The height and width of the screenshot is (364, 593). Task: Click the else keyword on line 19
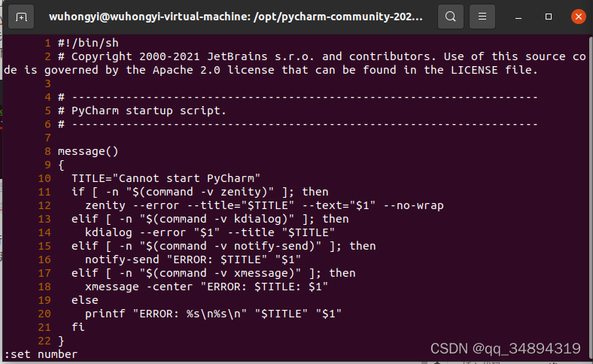[x=85, y=300]
